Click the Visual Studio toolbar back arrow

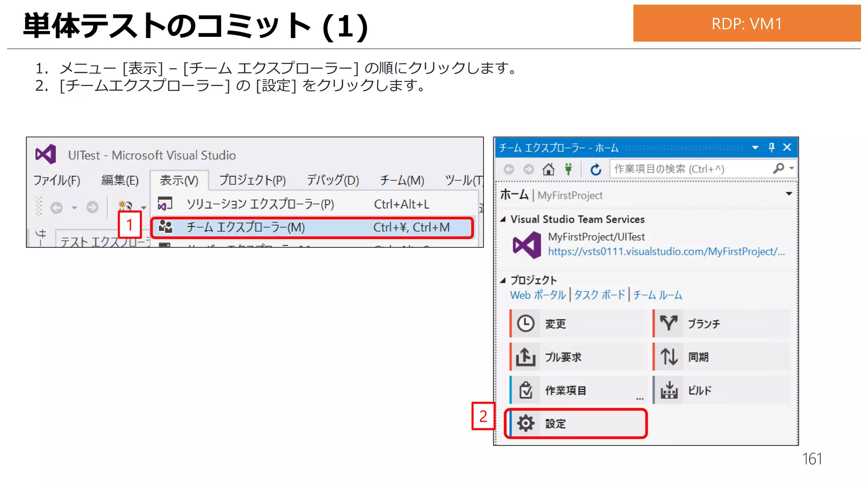tap(56, 207)
